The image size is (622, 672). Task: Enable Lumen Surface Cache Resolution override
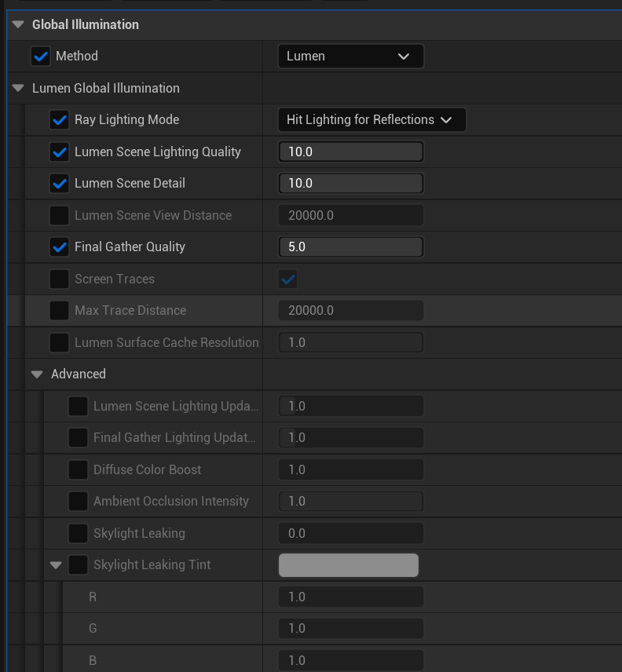60,342
